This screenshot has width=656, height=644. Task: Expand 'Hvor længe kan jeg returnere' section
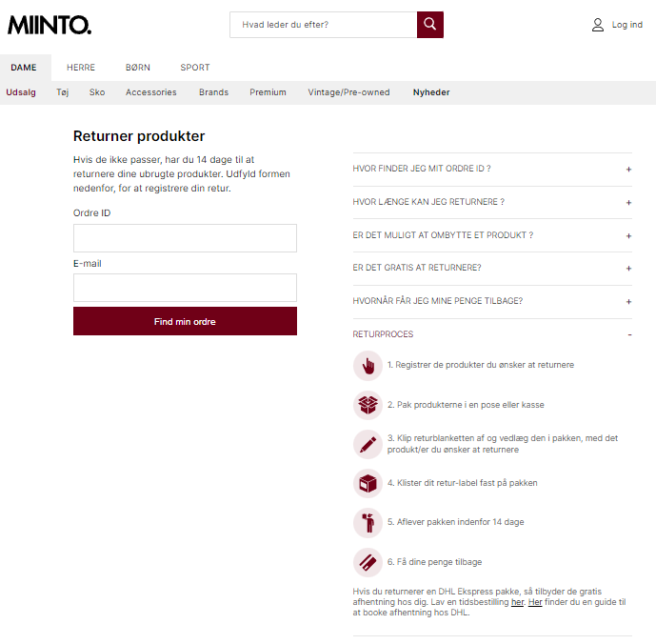click(x=492, y=202)
